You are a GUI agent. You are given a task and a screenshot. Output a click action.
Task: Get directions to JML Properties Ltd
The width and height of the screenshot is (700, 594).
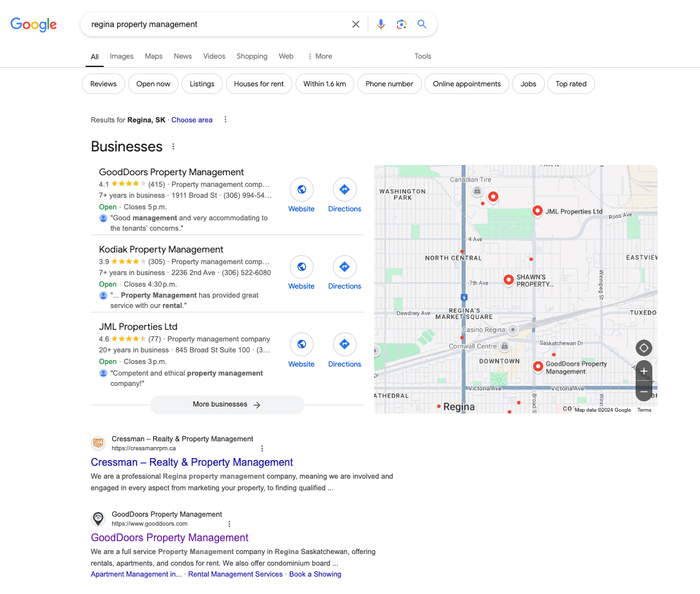[x=344, y=344]
